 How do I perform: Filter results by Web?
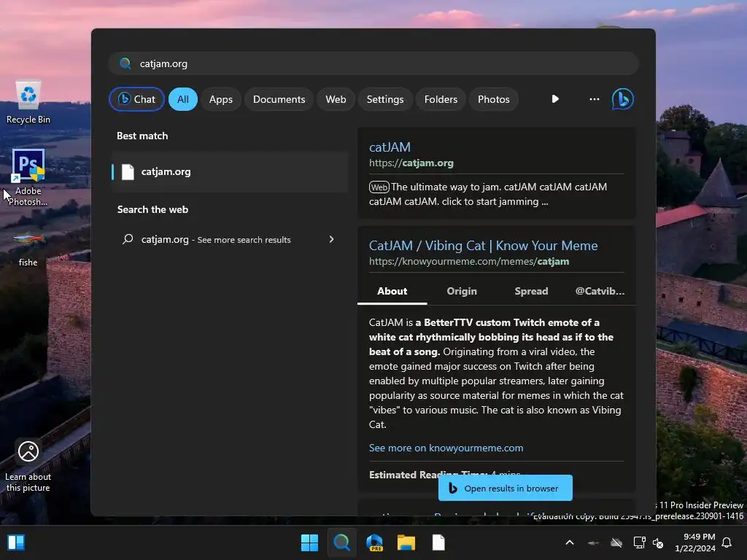pos(336,99)
